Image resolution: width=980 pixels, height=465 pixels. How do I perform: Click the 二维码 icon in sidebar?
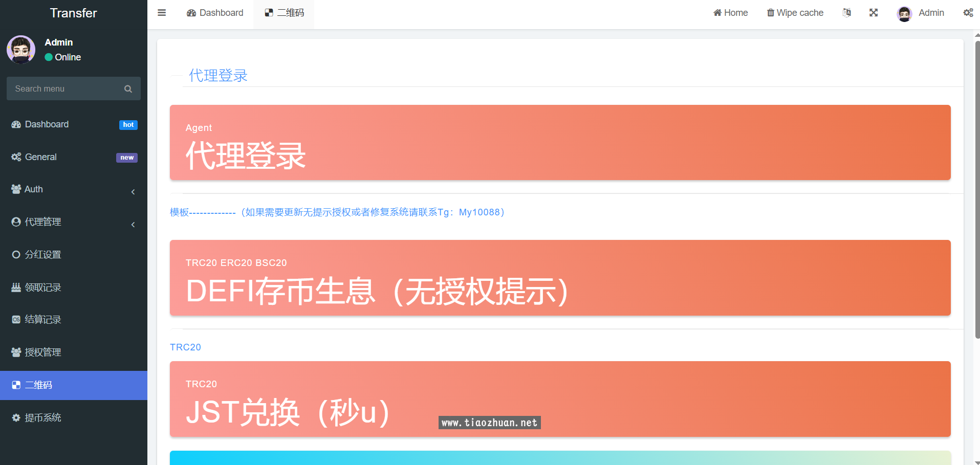(16, 385)
